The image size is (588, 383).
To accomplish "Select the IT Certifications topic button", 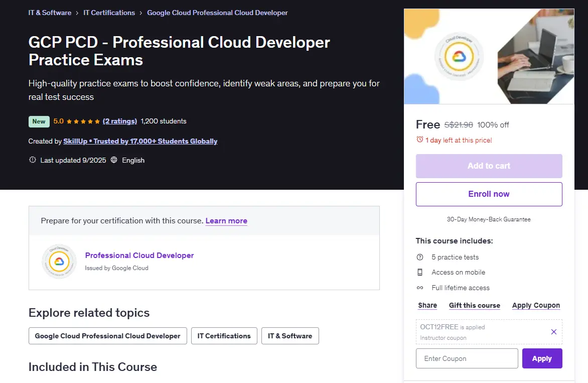I will point(224,336).
